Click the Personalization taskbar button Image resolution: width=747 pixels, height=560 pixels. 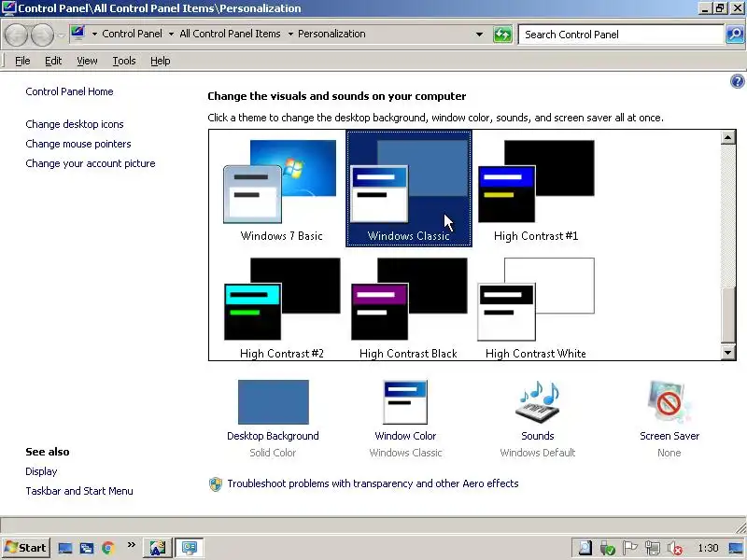click(190, 548)
